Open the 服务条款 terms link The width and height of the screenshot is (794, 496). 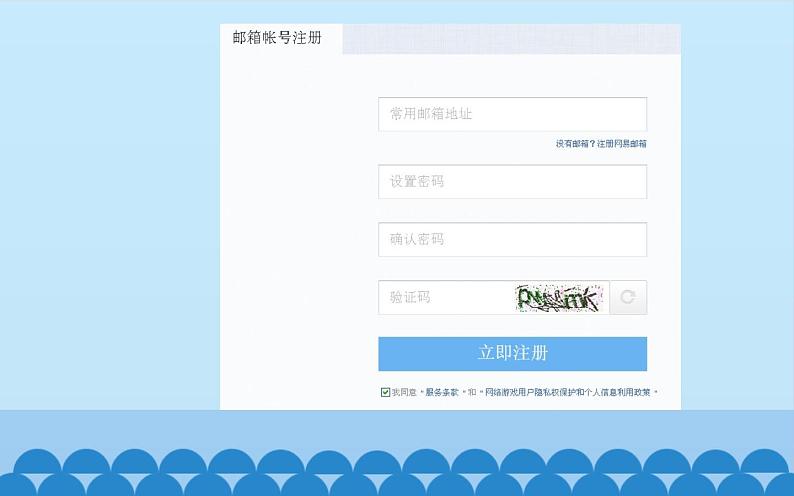442,392
